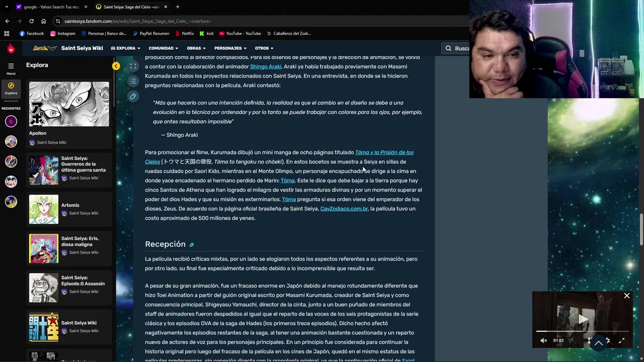Viewport: 644px width, 362px height.
Task: Open the kick bookmark
Action: click(x=206, y=34)
